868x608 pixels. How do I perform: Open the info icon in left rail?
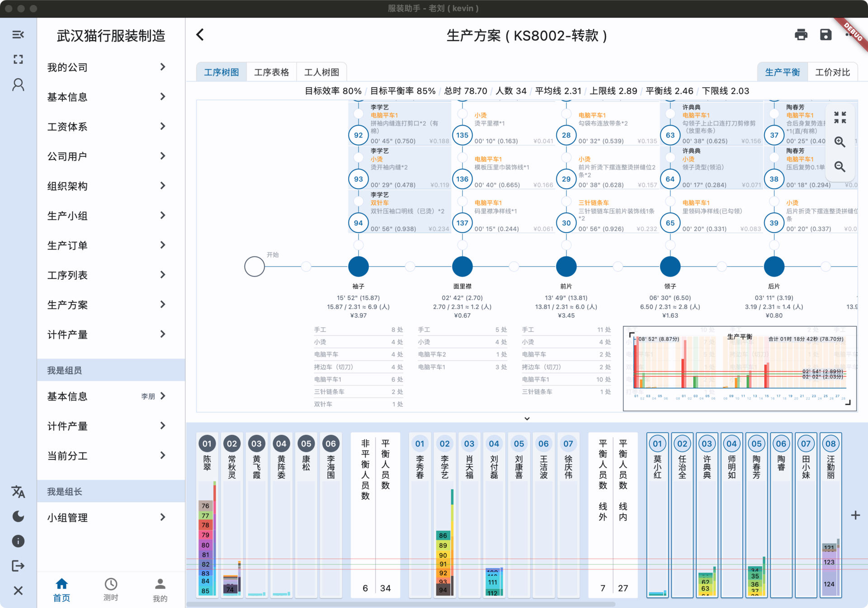18,541
